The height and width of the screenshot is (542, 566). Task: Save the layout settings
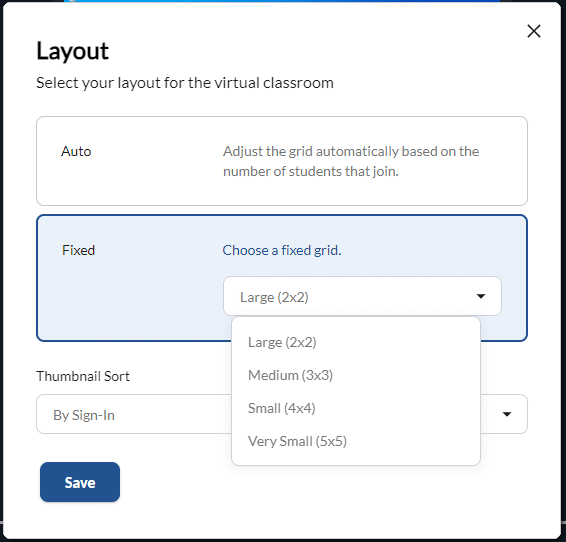click(80, 482)
